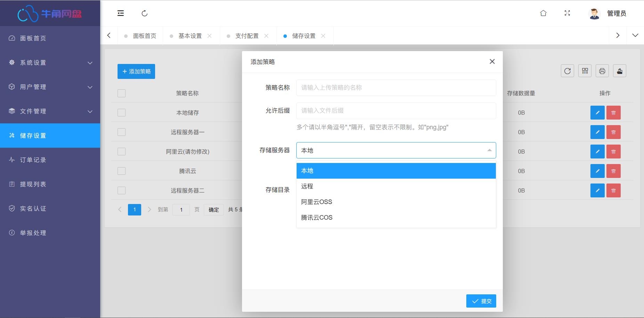Image resolution: width=644 pixels, height=318 pixels.
Task: Choose 远程 from the server list
Action: tap(396, 186)
